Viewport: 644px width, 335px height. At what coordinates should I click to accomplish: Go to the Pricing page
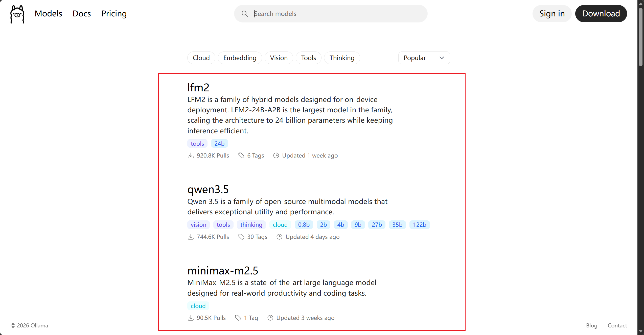(x=114, y=14)
